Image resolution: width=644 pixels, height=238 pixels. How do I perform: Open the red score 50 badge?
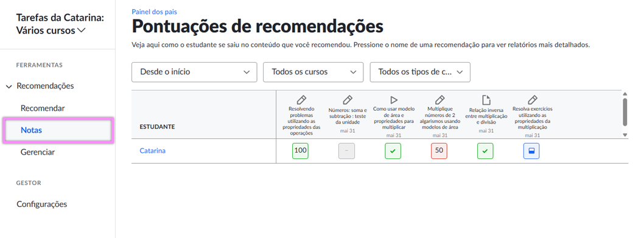439,151
